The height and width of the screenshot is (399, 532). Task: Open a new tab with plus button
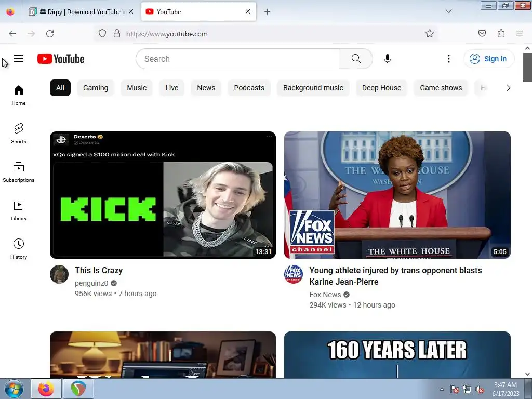268,12
